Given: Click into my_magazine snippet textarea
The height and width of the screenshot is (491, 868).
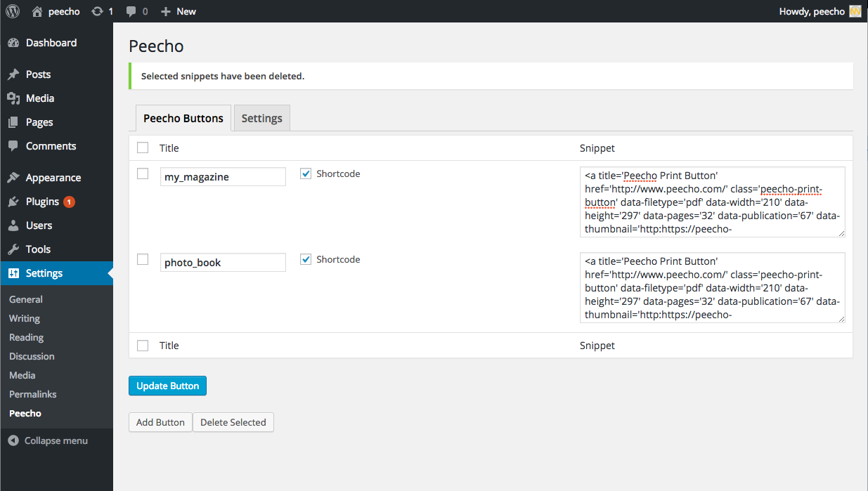Looking at the screenshot, I should [713, 202].
